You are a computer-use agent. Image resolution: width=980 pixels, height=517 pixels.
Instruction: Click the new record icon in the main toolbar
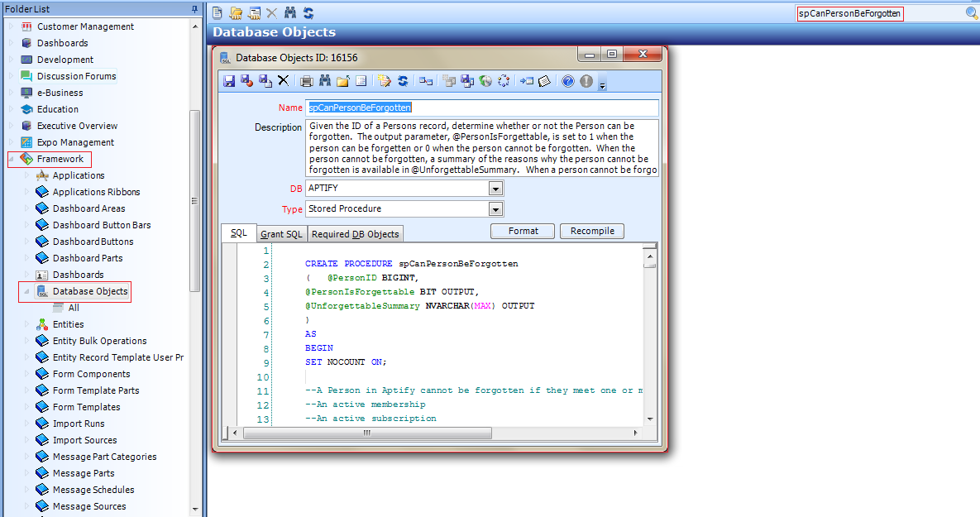pyautogui.click(x=217, y=12)
